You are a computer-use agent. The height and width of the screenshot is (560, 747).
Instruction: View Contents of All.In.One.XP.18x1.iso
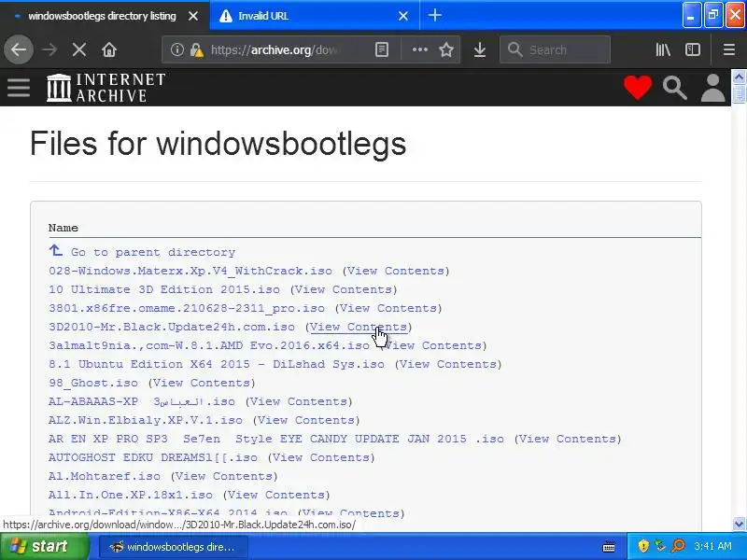pyautogui.click(x=276, y=495)
